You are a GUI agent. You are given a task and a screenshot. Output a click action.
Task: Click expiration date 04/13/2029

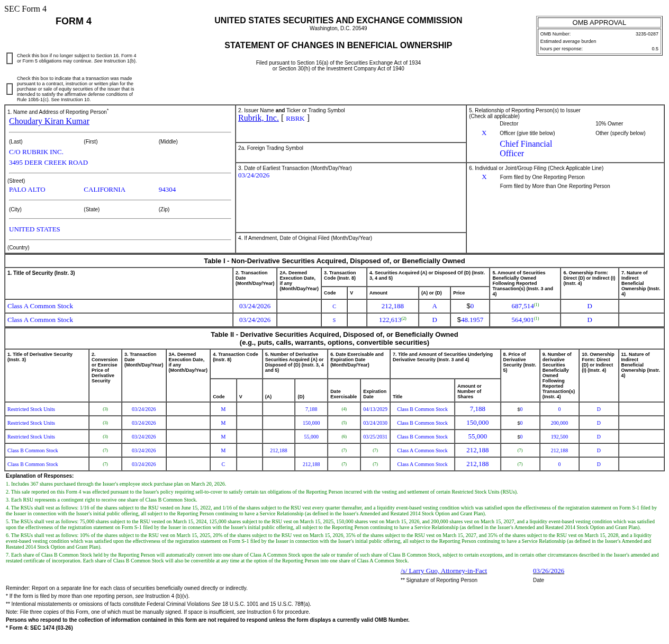click(375, 409)
